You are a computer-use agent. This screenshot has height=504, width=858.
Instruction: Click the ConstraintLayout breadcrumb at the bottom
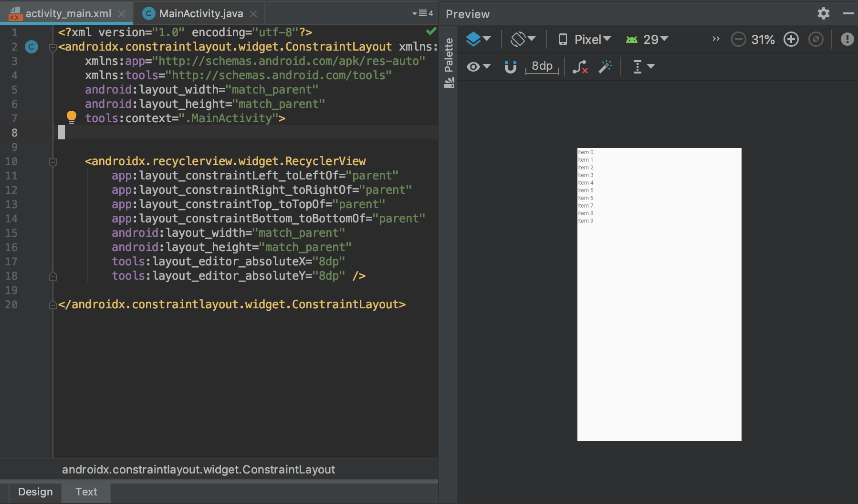198,470
